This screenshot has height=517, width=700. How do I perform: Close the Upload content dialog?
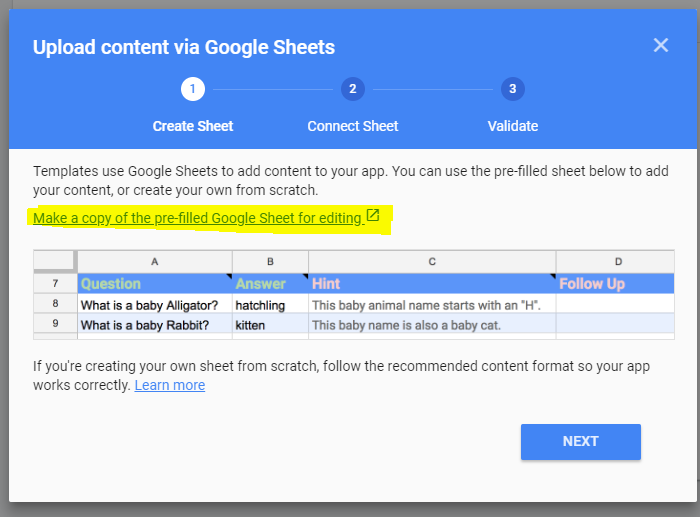click(661, 45)
